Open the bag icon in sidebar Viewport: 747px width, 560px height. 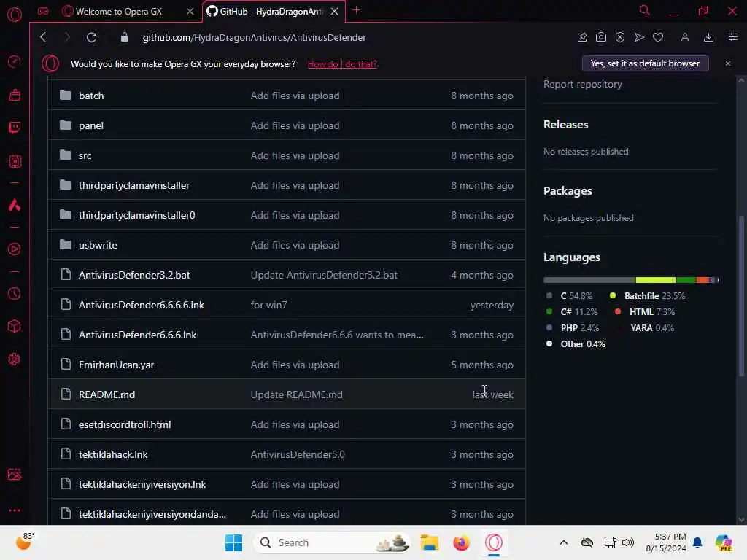click(15, 95)
